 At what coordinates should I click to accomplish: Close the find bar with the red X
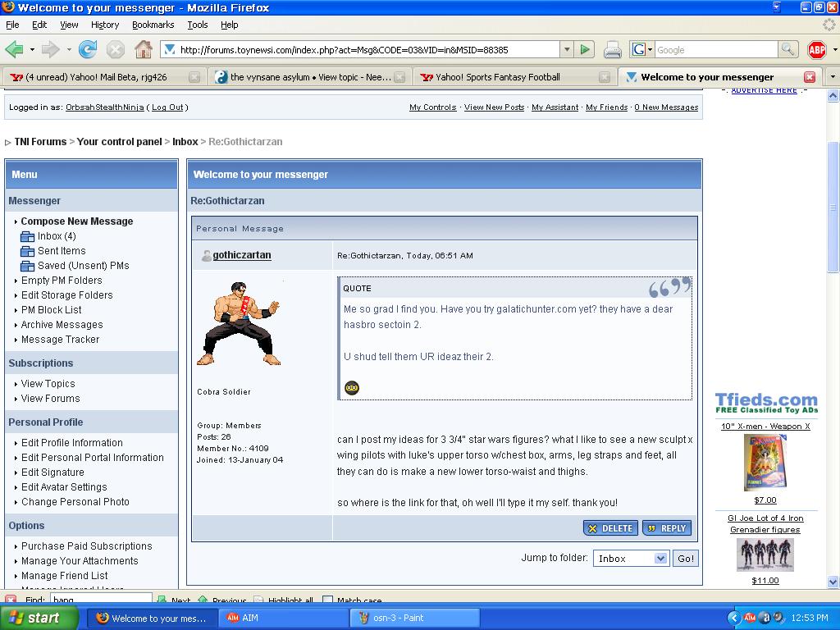(x=11, y=600)
